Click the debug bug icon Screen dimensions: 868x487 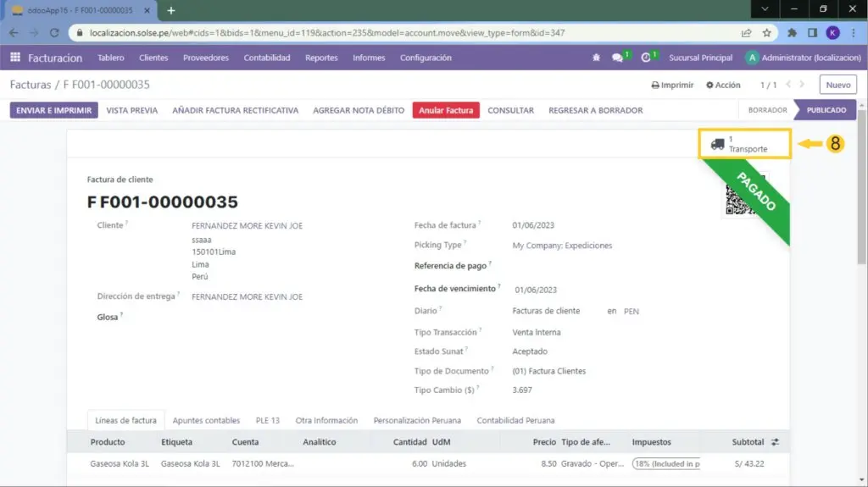pos(596,58)
